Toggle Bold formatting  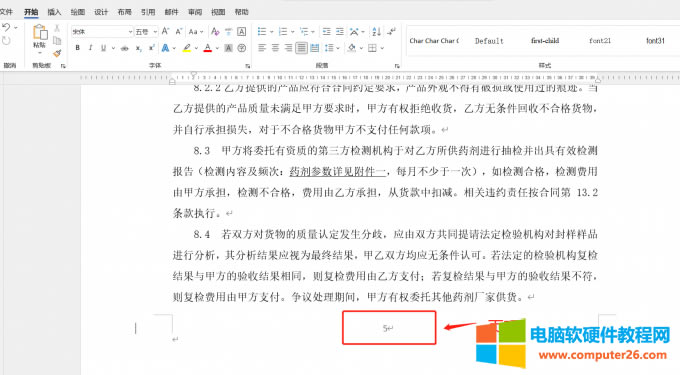tap(78, 48)
